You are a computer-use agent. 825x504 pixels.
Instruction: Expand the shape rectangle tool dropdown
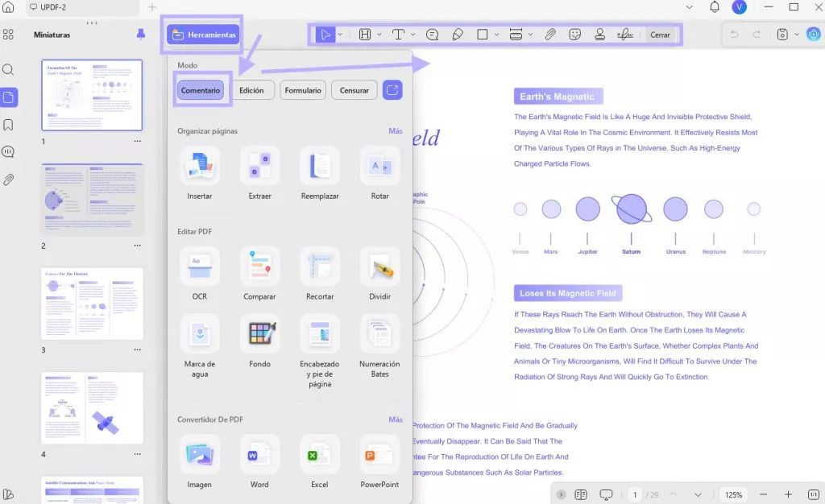pos(496,35)
